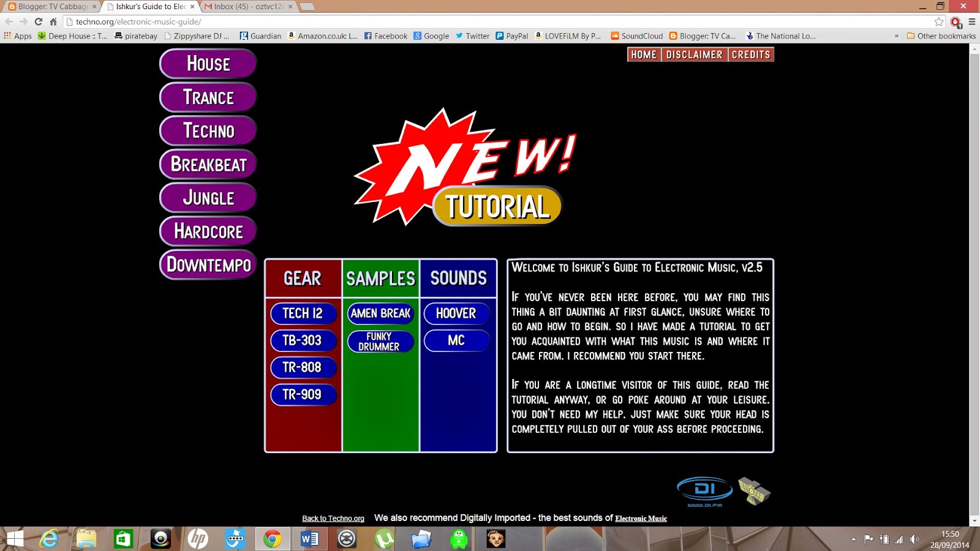Select the Downtempo genre button

coord(208,264)
